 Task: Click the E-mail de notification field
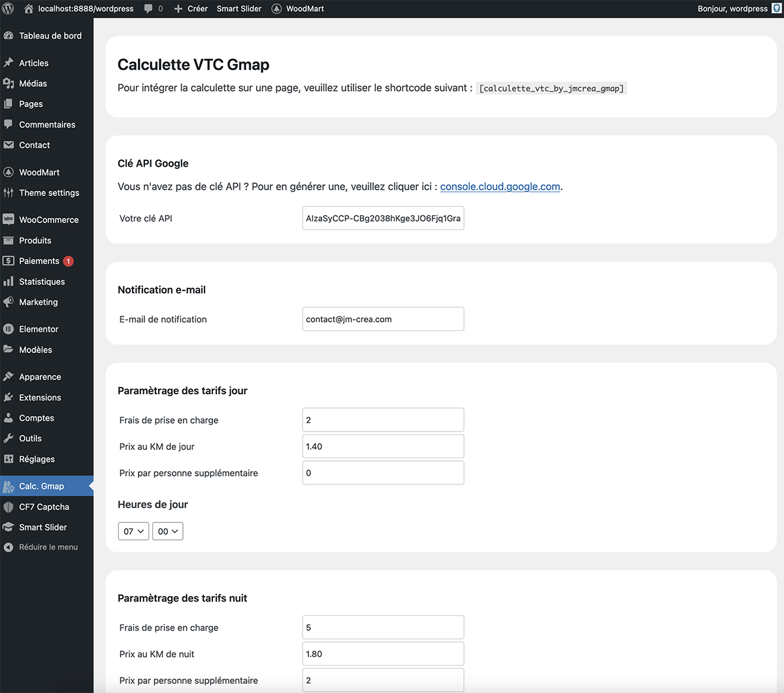point(383,319)
